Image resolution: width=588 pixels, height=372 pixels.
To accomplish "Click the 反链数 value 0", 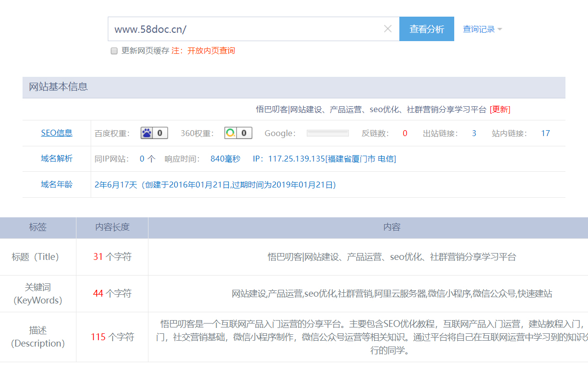I will (x=405, y=133).
